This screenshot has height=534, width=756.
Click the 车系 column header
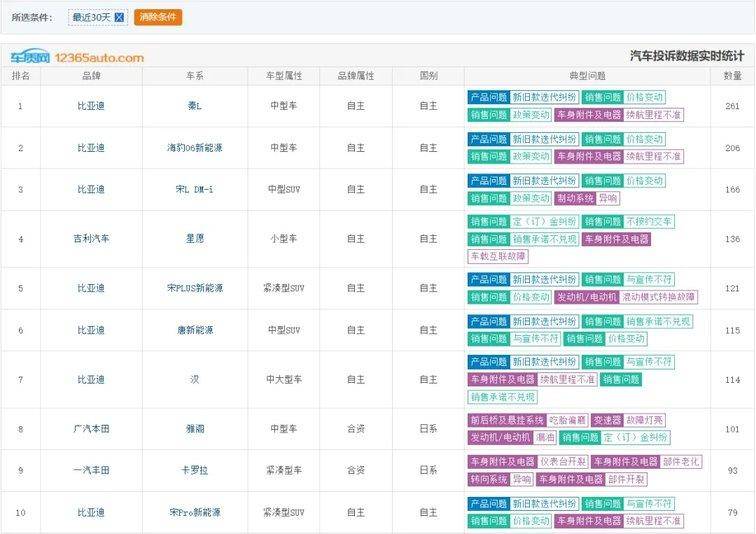195,76
